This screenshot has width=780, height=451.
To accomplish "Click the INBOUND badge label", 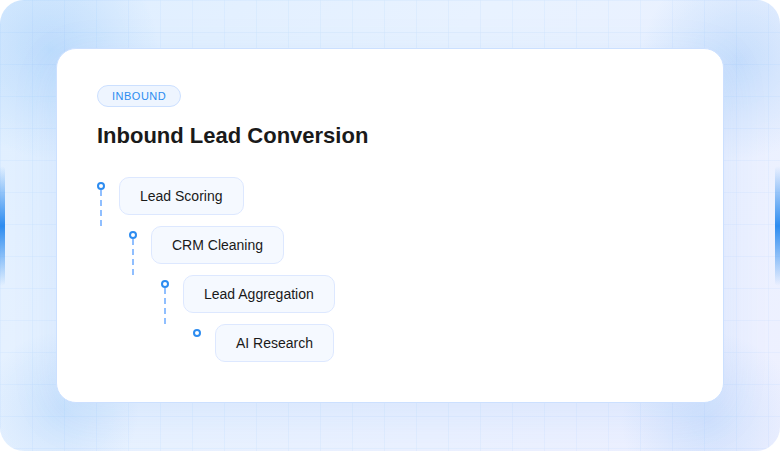I will (139, 96).
